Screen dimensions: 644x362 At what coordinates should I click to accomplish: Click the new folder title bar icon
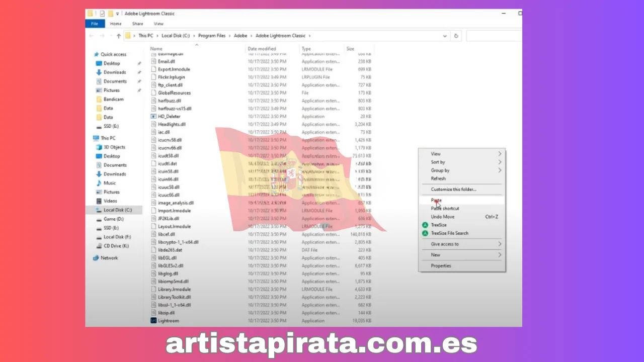[x=110, y=14]
